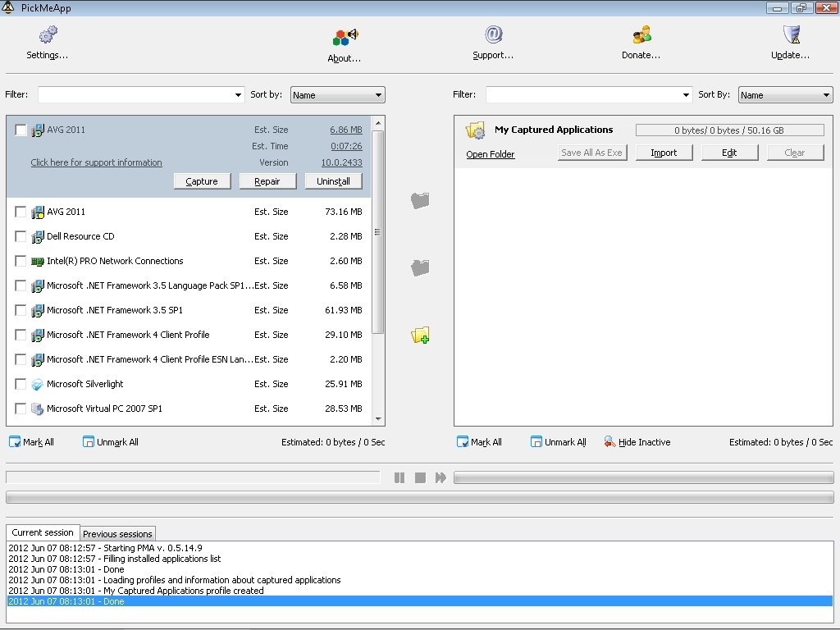Click the right captured-apps progress bar
The height and width of the screenshot is (630, 840).
[x=643, y=477]
